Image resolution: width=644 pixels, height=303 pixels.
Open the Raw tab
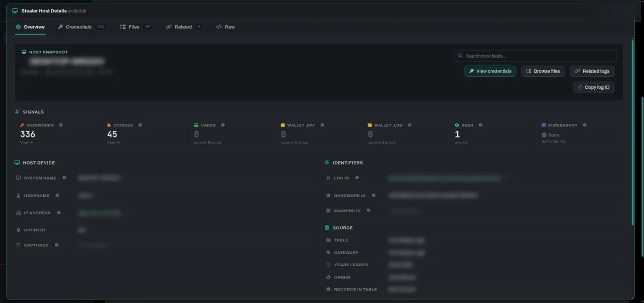[225, 27]
